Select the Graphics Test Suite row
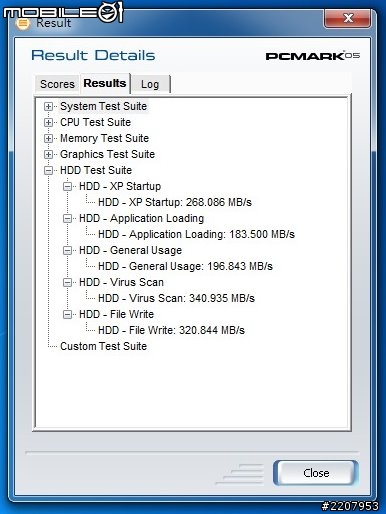Screen dimensions: 386x514 (x=107, y=154)
